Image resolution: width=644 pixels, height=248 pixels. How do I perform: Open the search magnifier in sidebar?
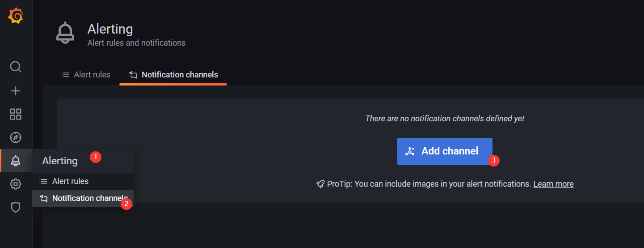16,67
